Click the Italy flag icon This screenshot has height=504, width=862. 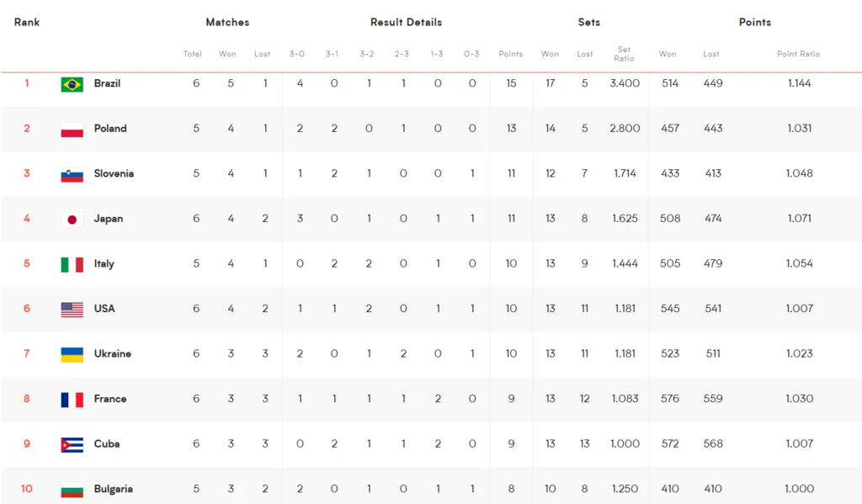(x=72, y=264)
